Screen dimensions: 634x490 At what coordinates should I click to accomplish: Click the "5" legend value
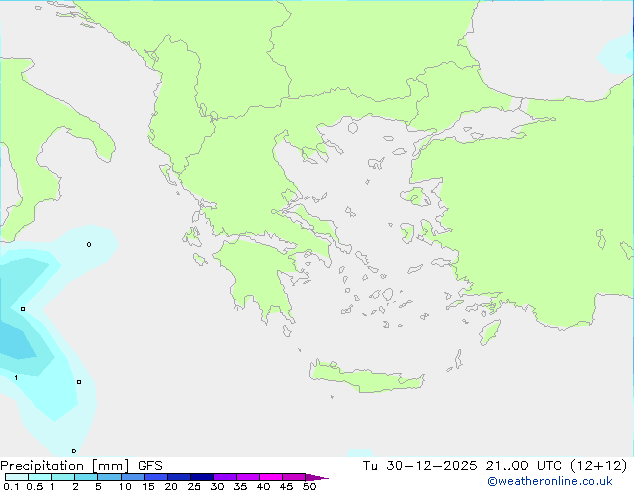(x=98, y=486)
